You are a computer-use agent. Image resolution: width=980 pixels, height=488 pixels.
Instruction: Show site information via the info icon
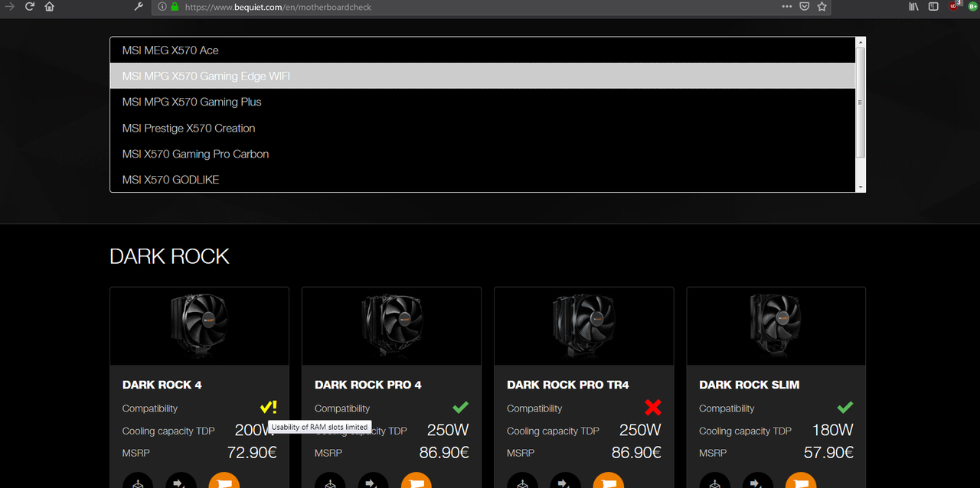pos(162,6)
